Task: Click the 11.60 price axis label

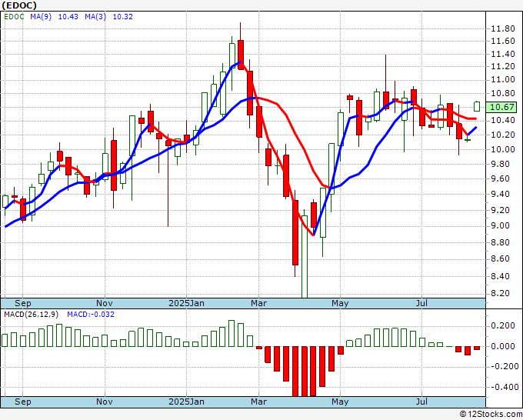Action: 503,41
